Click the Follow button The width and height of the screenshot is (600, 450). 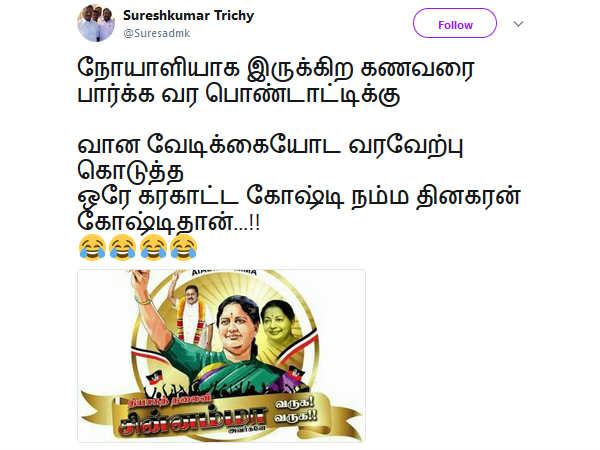(x=455, y=23)
